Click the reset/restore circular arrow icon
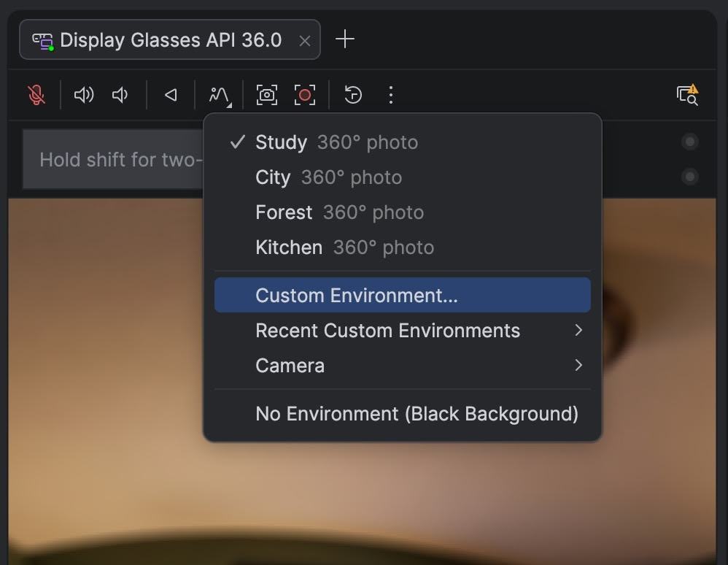Image resolution: width=728 pixels, height=565 pixels. pos(353,95)
